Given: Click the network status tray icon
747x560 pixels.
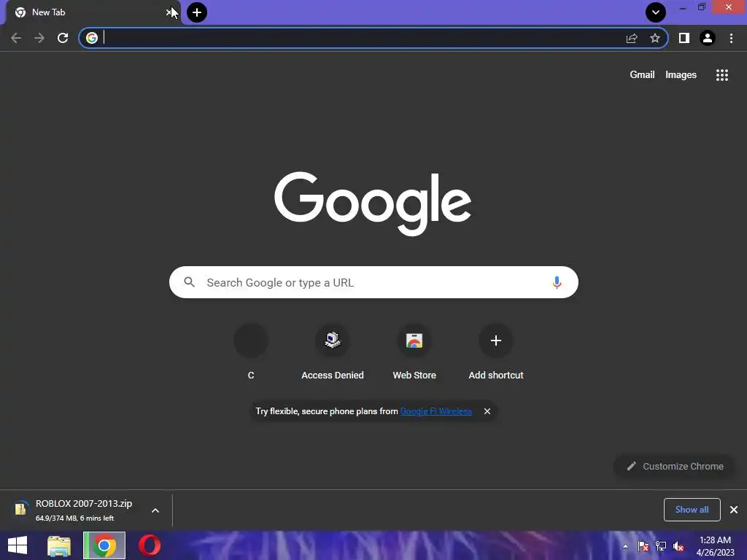Looking at the screenshot, I should (x=661, y=546).
